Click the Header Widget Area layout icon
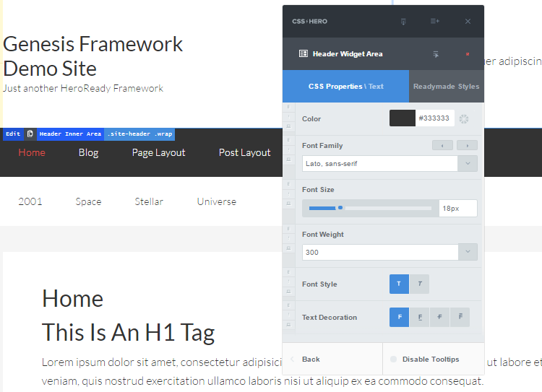The height and width of the screenshot is (392, 542). (x=304, y=54)
